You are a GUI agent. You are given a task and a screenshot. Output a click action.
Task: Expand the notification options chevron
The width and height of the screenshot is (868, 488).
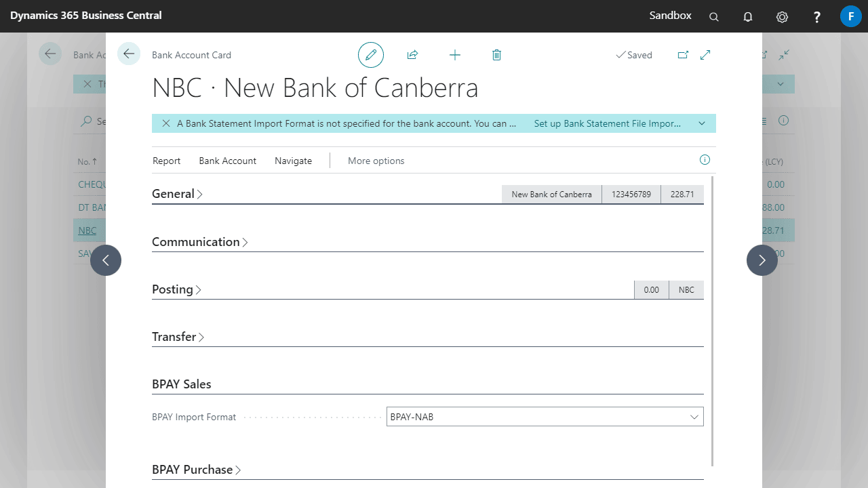[x=702, y=123]
